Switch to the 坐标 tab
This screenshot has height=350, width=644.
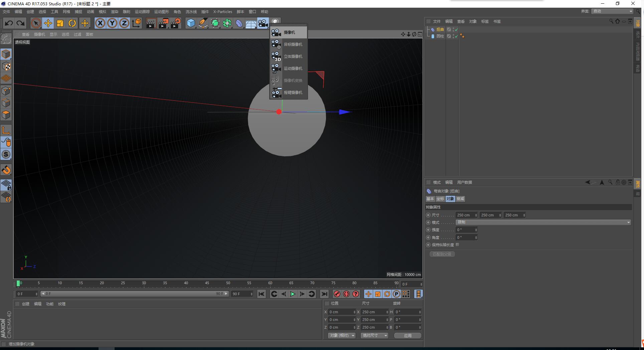pyautogui.click(x=440, y=199)
